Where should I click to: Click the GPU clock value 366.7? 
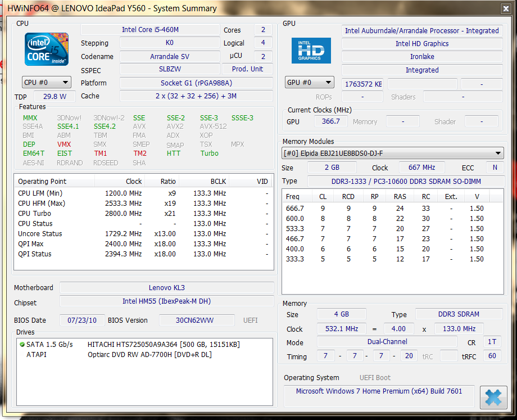click(x=330, y=121)
